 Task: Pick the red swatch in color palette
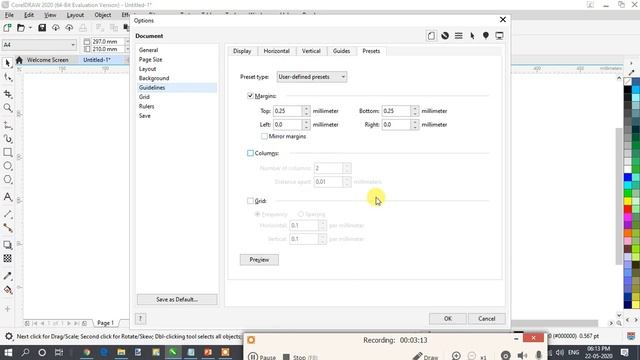point(628,209)
